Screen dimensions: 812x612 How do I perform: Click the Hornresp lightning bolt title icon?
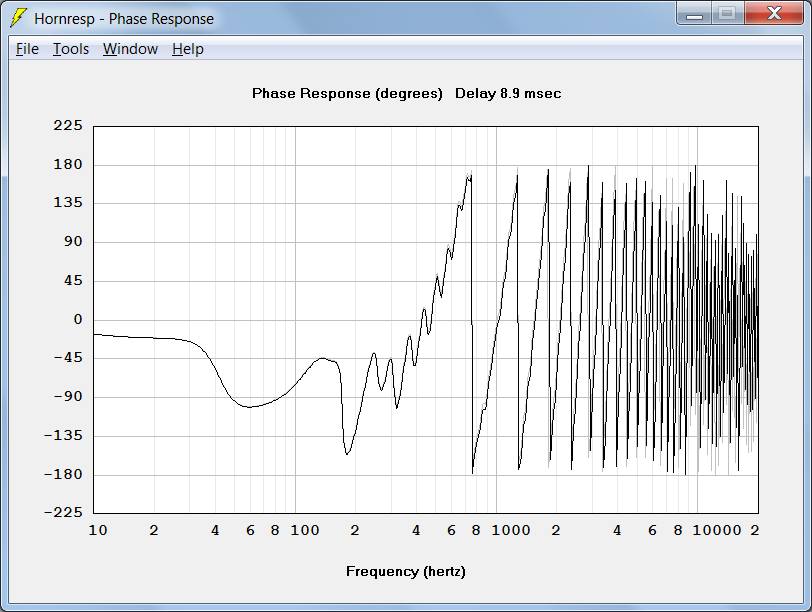pyautogui.click(x=18, y=18)
